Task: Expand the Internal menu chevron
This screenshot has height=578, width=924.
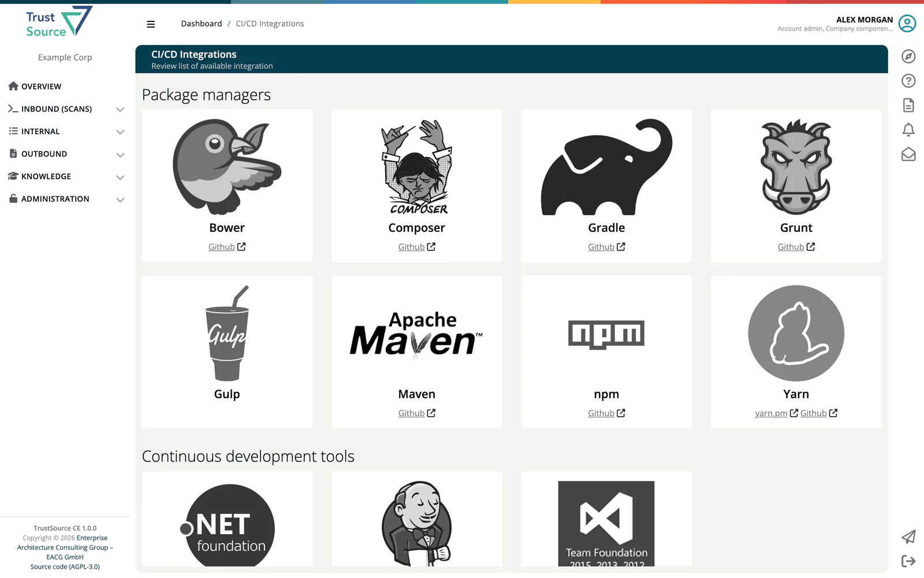Action: pos(120,132)
